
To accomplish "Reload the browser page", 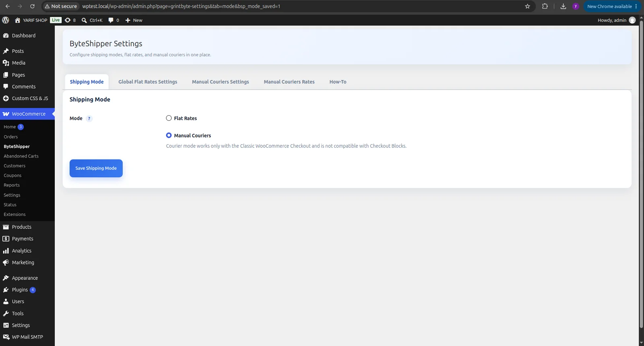I will coord(32,6).
